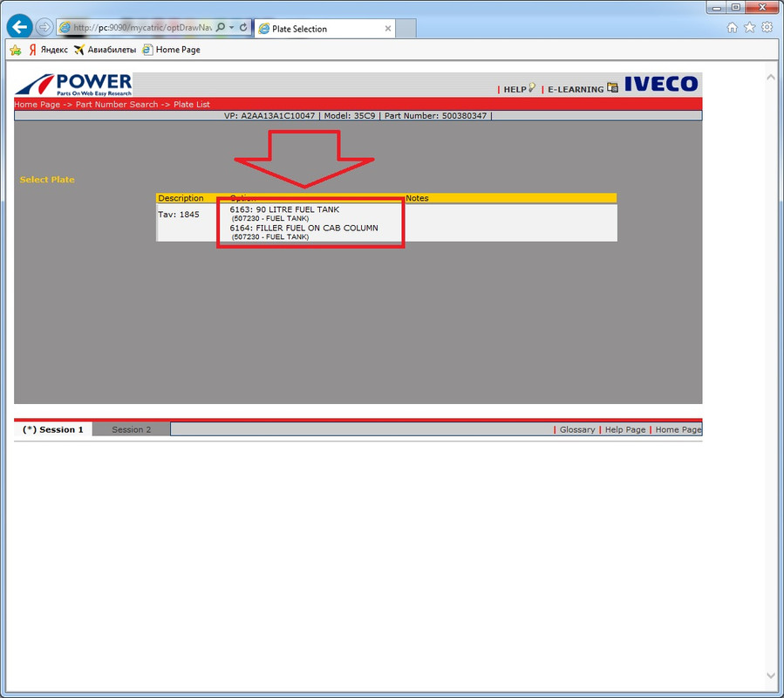784x698 pixels.
Task: Go to Home Page in breadcrumb
Action: (x=37, y=104)
